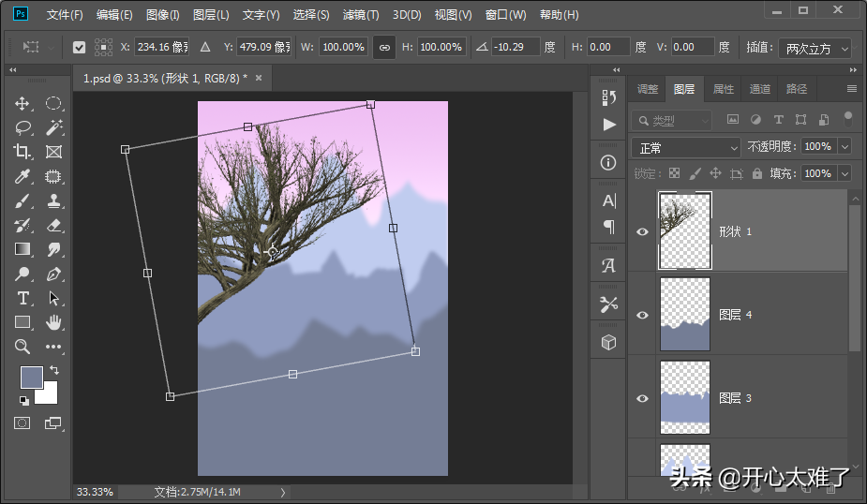Image resolution: width=867 pixels, height=504 pixels.
Task: Select the Magic Wand tool
Action: tap(53, 127)
